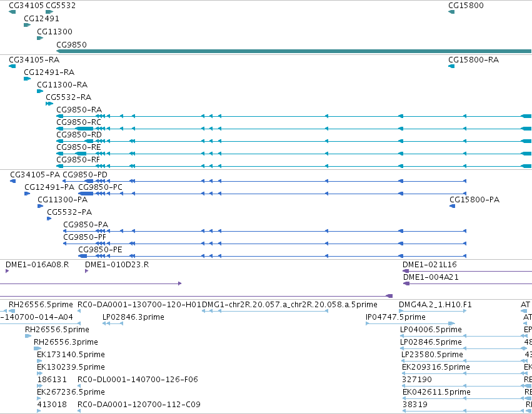Open the CG9850-PF protein label

tap(85, 237)
